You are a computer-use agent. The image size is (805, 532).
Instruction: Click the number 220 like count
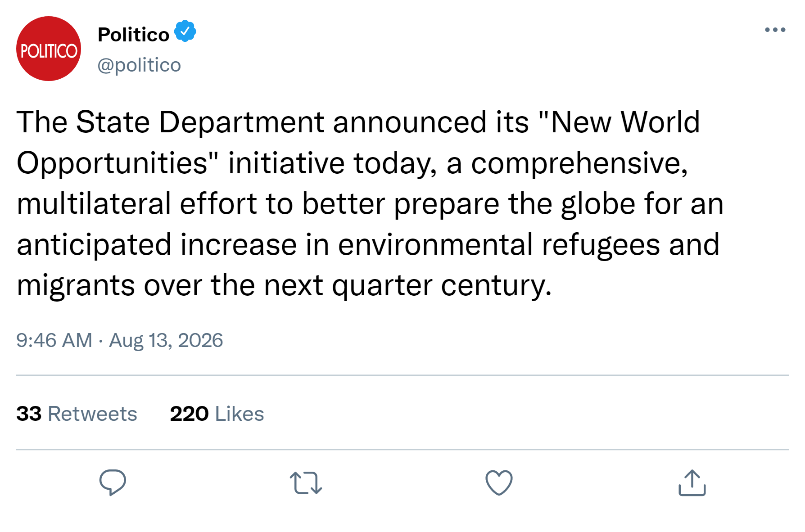pos(189,414)
